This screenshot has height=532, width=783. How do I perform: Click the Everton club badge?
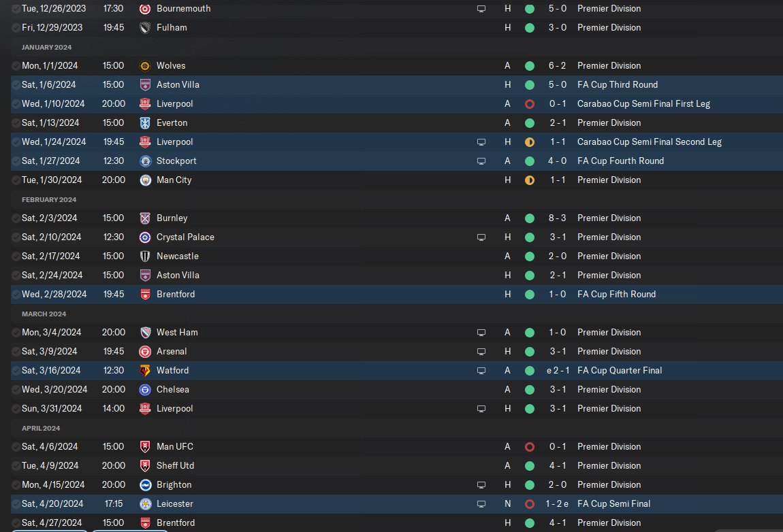click(144, 123)
